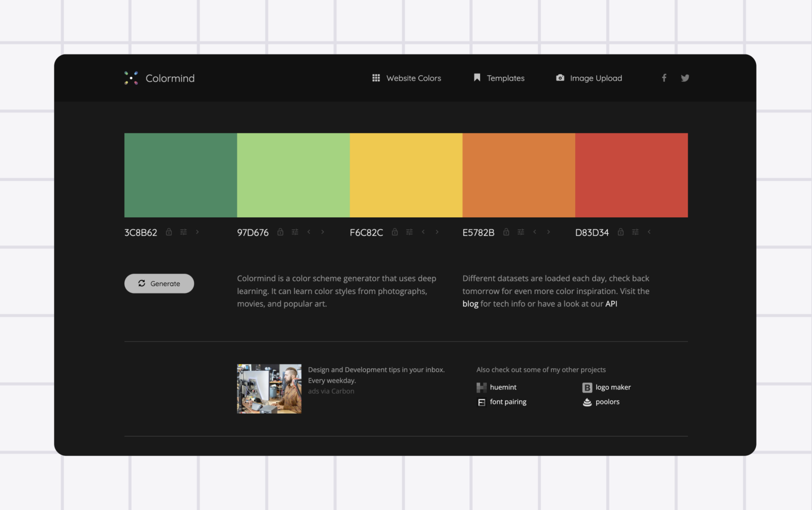Select the green 3C8B62 color swatch

(180, 175)
